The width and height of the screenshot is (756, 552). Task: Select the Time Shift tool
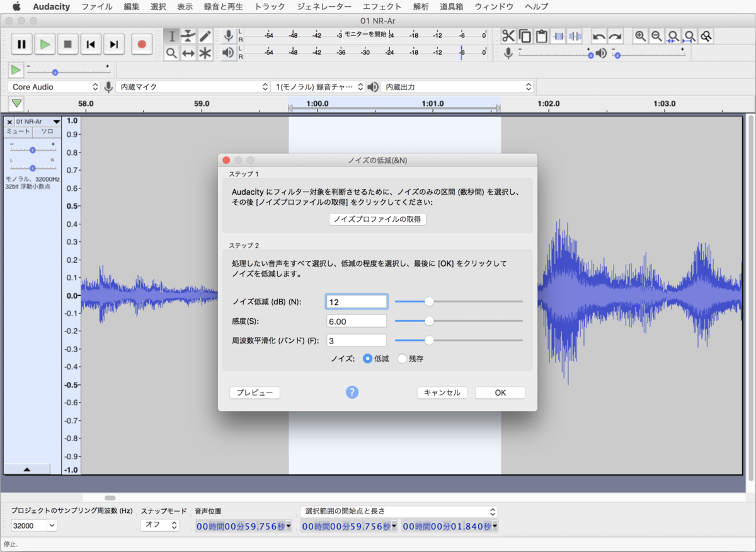(188, 54)
